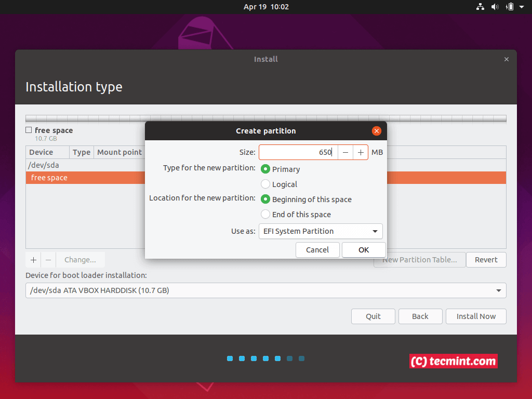Click the minus icon to delete partition
This screenshot has width=532, height=399.
point(47,259)
